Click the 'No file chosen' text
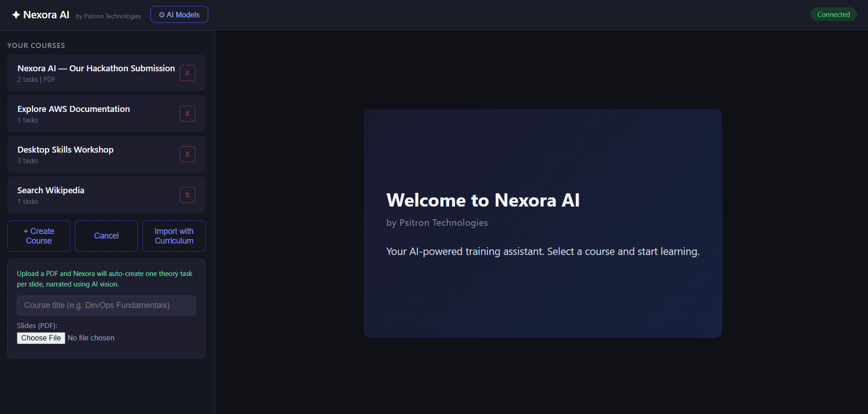This screenshot has height=414, width=868. pos(91,338)
